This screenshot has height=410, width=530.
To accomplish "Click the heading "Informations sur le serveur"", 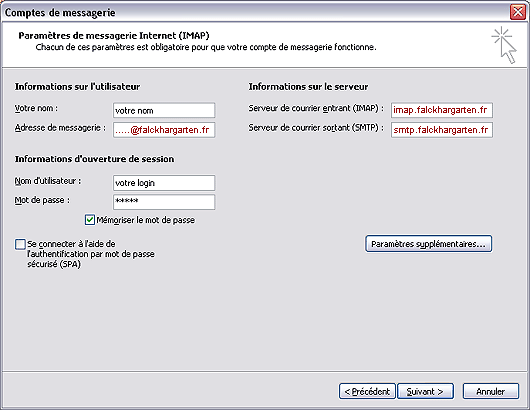I will [308, 87].
